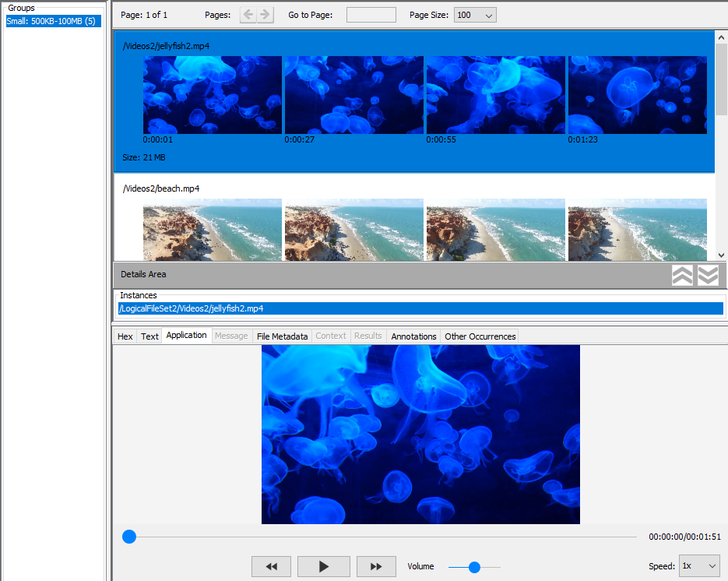Adjust the Volume slider handle
Image resolution: width=728 pixels, height=581 pixels.
[x=474, y=567]
